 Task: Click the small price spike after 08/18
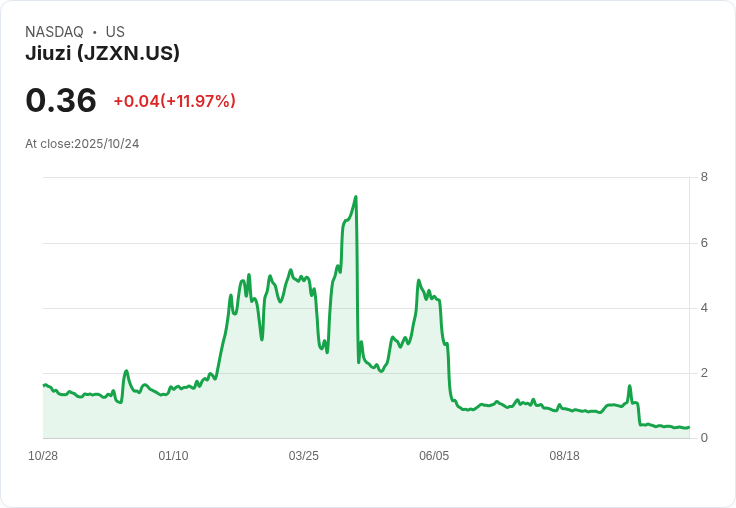pos(630,386)
